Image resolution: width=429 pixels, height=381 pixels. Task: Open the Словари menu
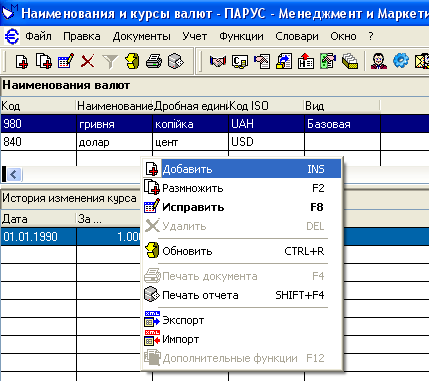pyautogui.click(x=297, y=36)
